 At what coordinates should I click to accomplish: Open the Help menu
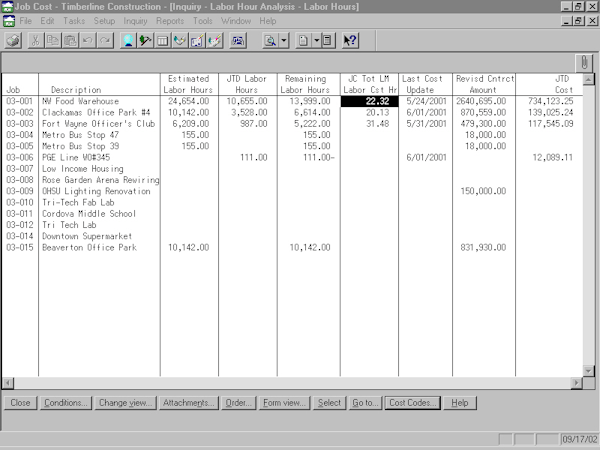click(x=268, y=21)
